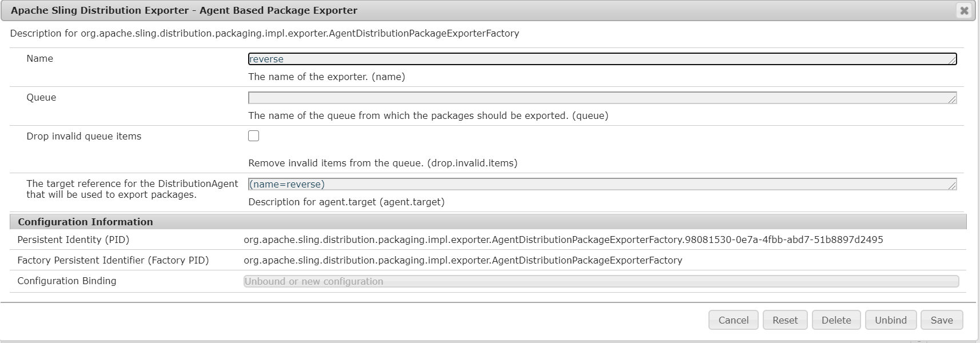Check the Drop invalid queue items checkbox
The image size is (980, 343).
[254, 136]
